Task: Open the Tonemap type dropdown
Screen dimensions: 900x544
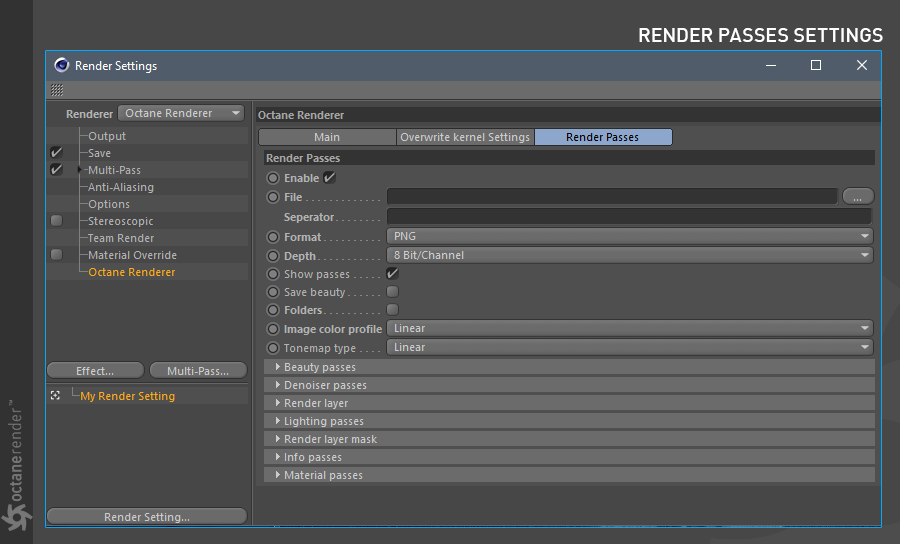Action: point(630,347)
